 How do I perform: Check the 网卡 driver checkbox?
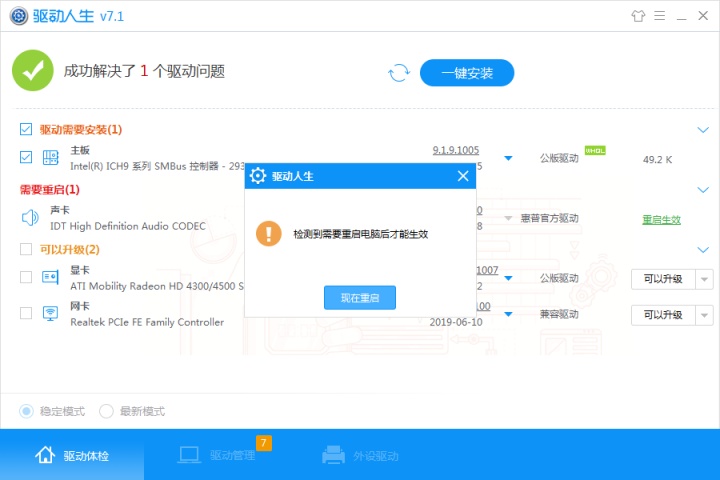26,313
